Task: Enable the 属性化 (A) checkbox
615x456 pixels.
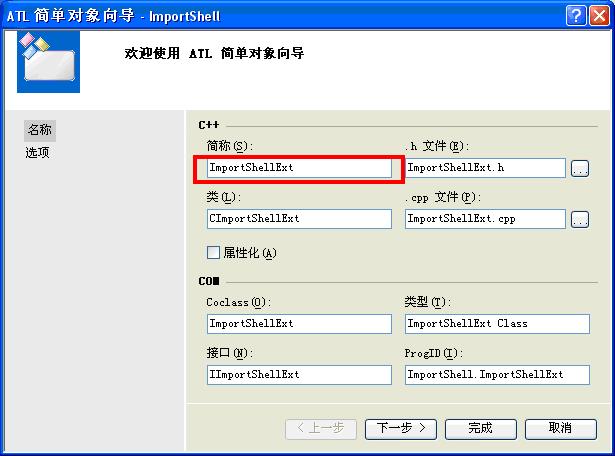Action: pyautogui.click(x=213, y=253)
